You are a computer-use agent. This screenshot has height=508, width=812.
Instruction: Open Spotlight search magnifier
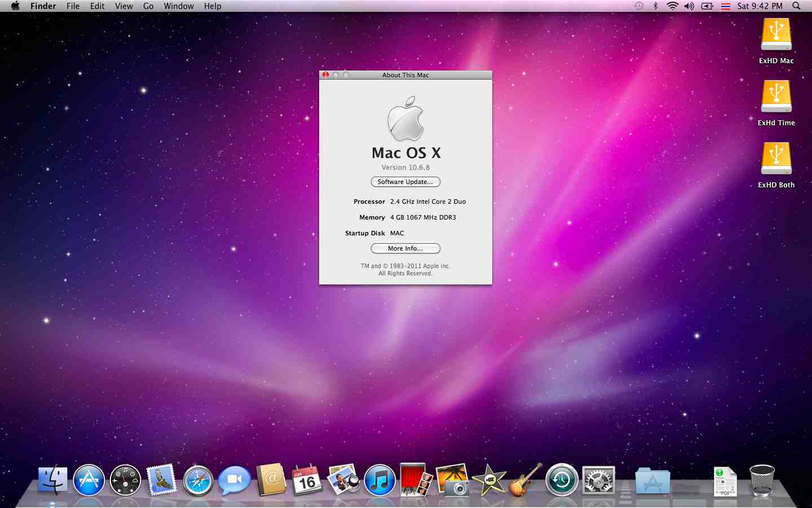(796, 6)
